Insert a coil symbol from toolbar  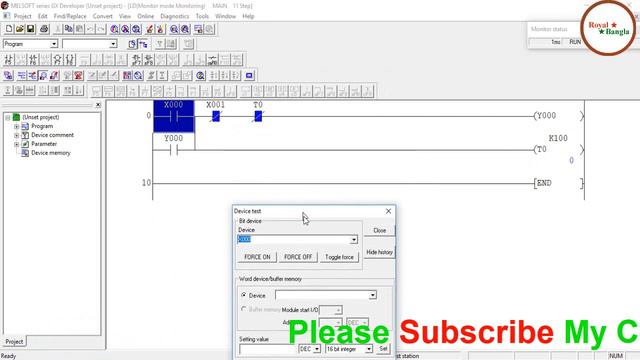pyautogui.click(x=57, y=60)
